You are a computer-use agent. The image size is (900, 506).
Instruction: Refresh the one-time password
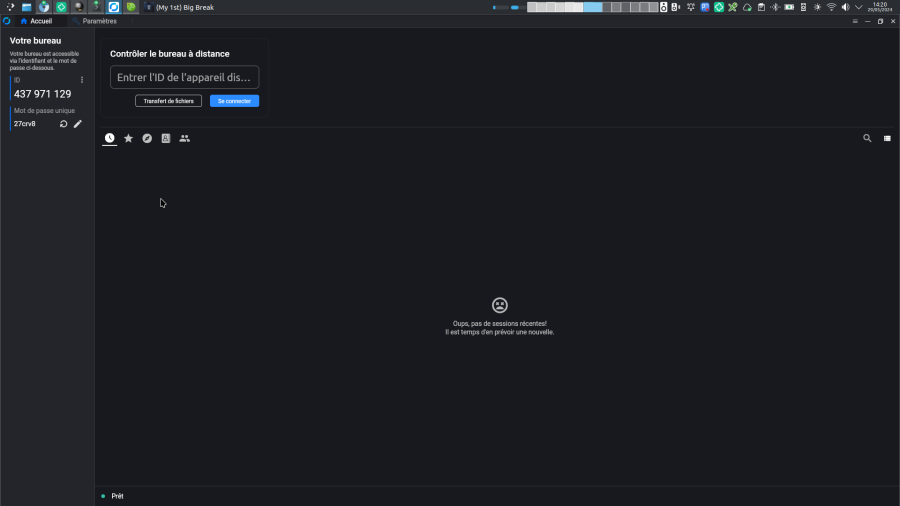64,124
